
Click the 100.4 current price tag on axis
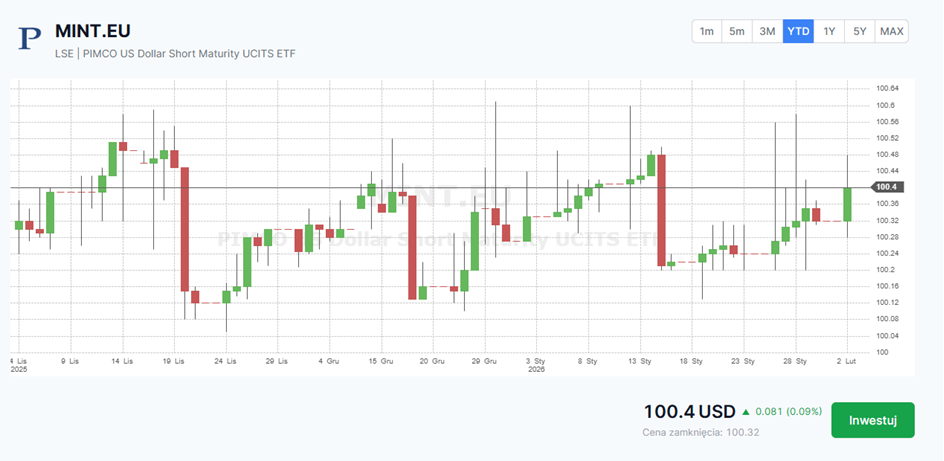pos(887,187)
